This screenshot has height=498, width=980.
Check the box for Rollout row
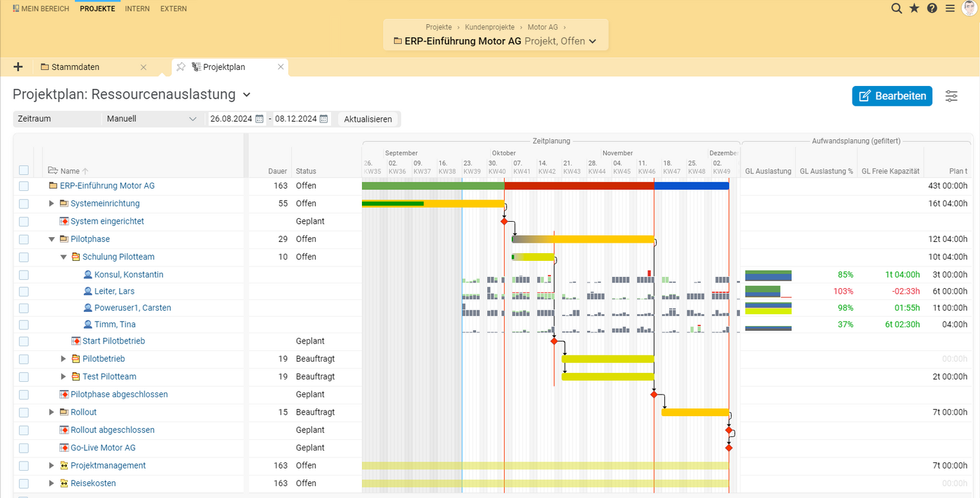(x=24, y=413)
